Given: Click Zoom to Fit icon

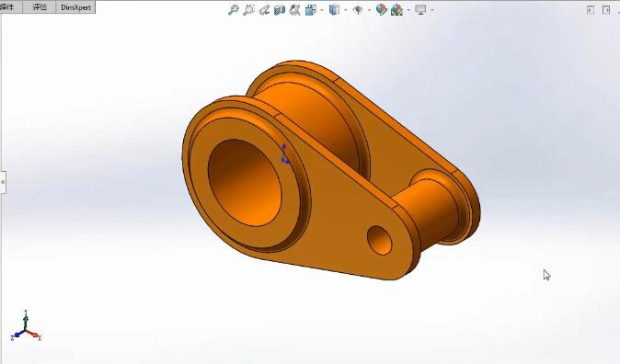Looking at the screenshot, I should pyautogui.click(x=234, y=10).
